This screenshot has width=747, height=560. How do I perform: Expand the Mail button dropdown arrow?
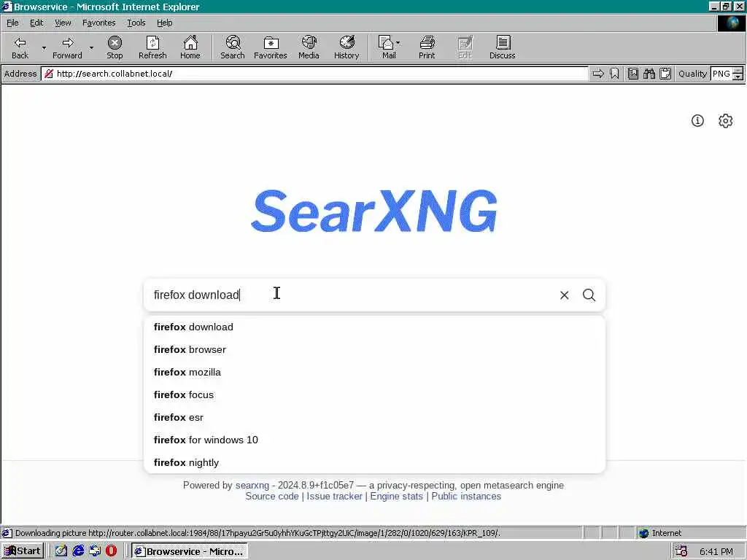398,43
